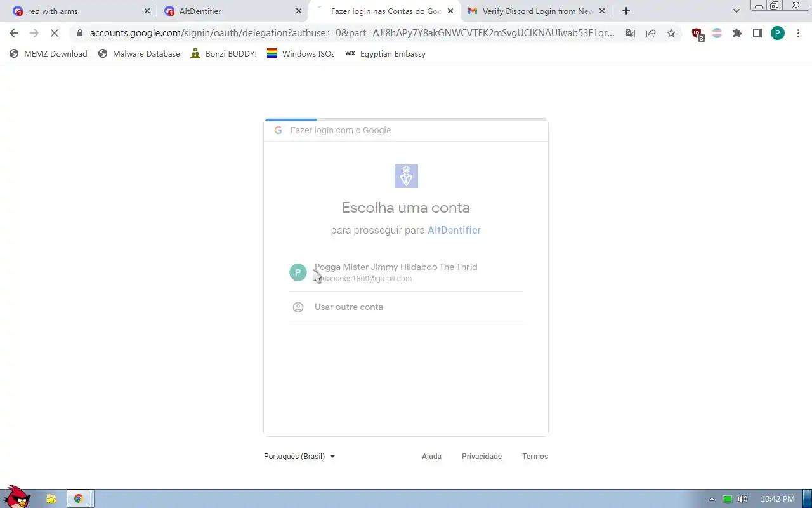Open the translate page icon

click(x=631, y=33)
